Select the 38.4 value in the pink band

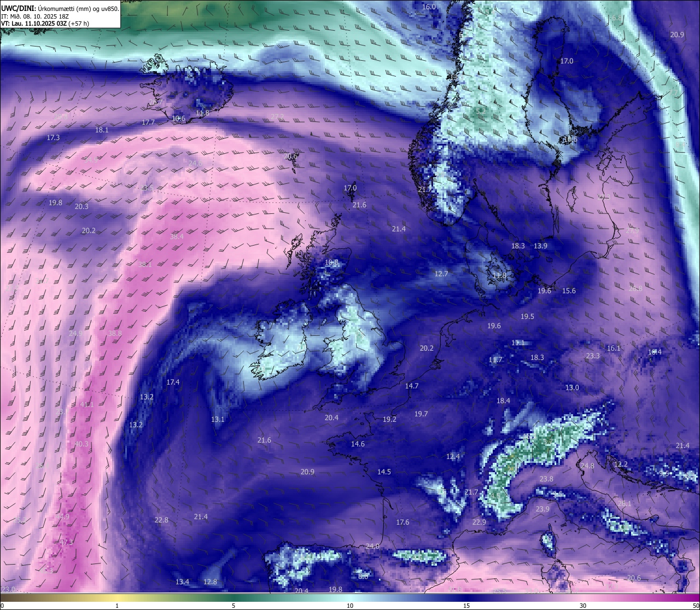click(177, 236)
